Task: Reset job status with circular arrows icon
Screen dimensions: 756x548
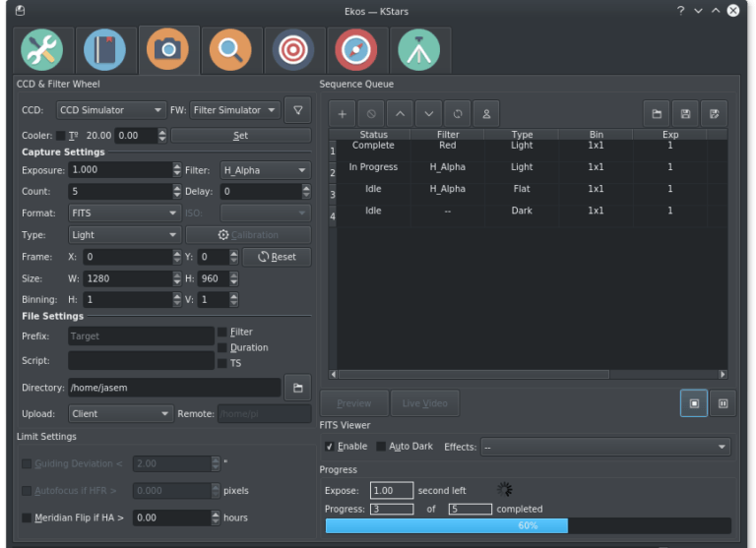Action: [x=458, y=114]
